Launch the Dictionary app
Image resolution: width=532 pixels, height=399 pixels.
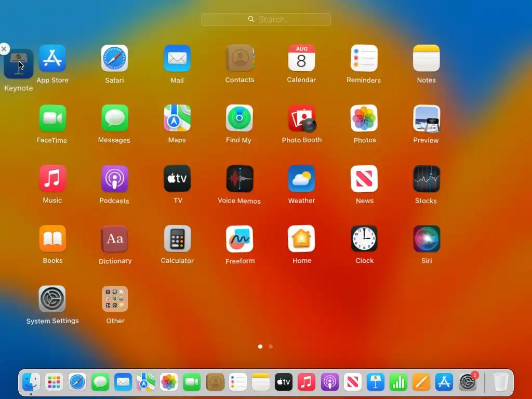tap(114, 238)
